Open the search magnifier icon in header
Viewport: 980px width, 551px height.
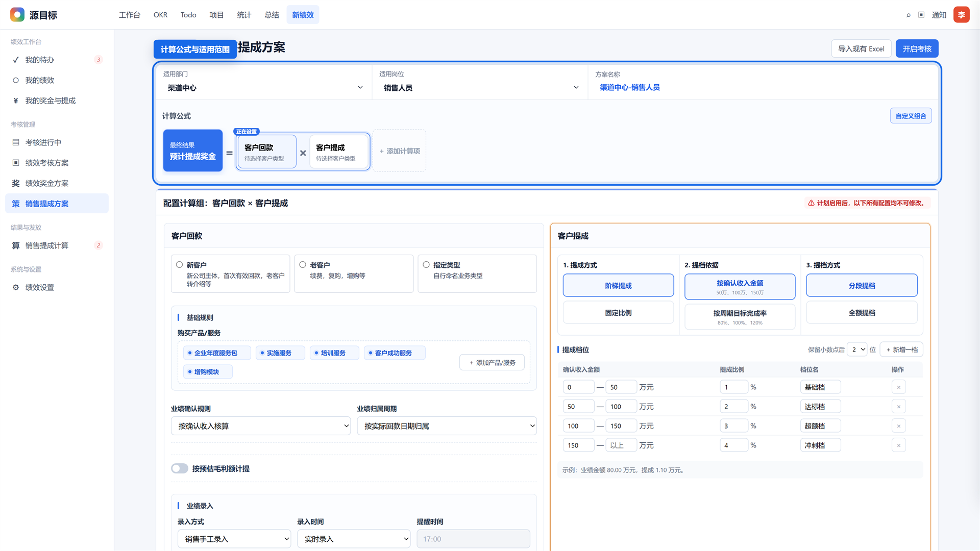point(909,15)
